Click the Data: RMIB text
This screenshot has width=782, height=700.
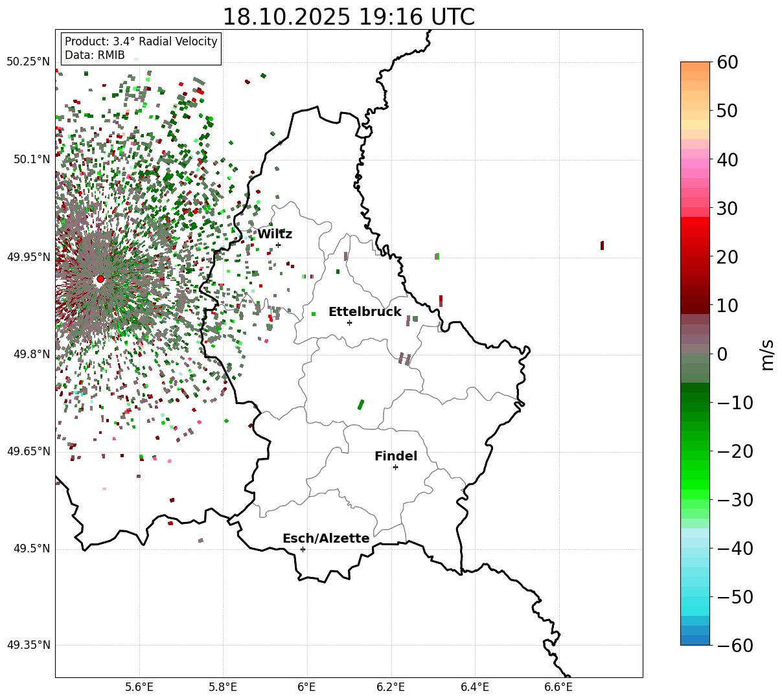click(95, 56)
